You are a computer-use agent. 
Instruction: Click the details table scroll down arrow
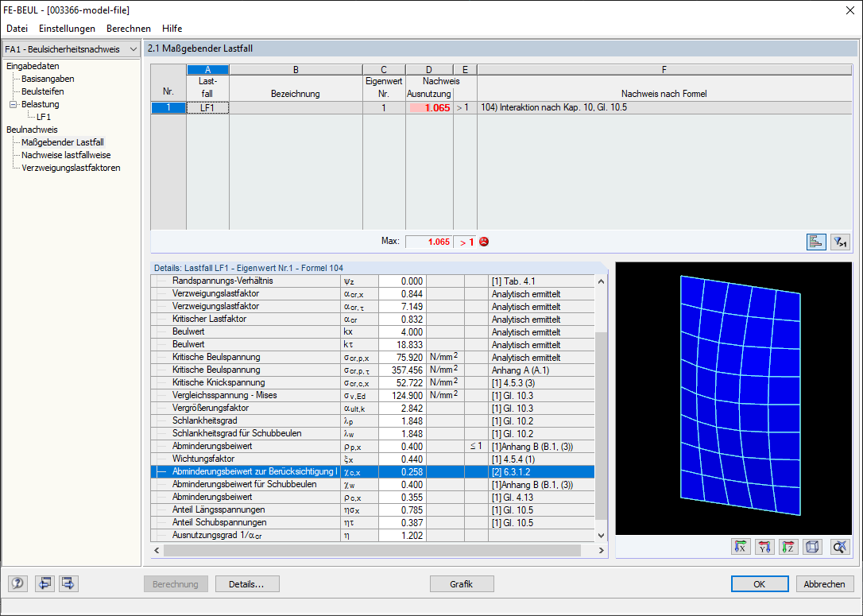(x=601, y=536)
